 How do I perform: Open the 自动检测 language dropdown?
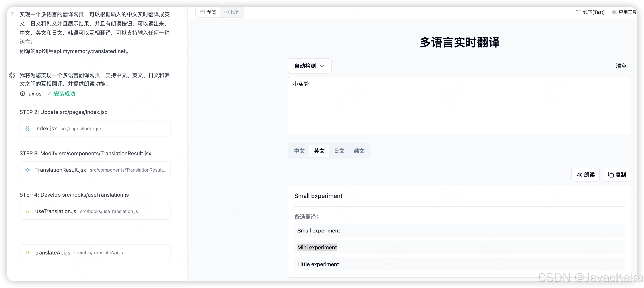(309, 66)
